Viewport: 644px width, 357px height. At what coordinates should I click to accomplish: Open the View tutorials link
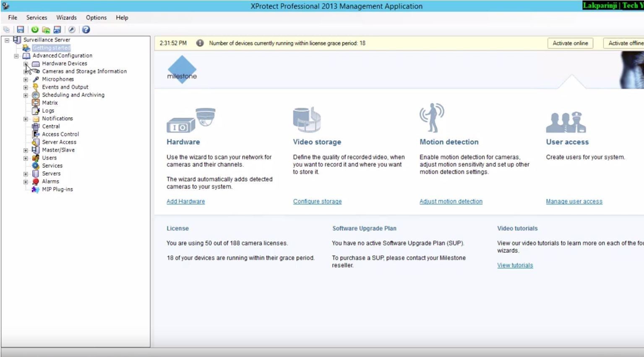[515, 265]
